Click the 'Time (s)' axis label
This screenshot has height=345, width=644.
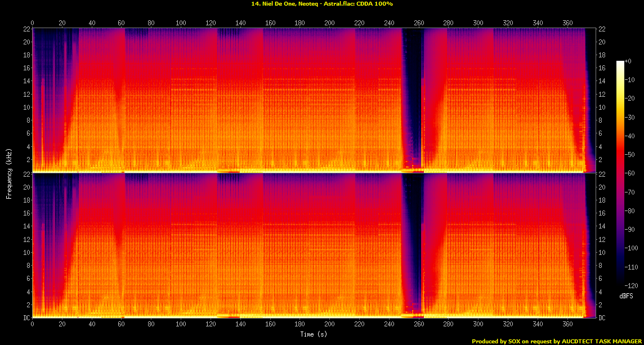(314, 334)
